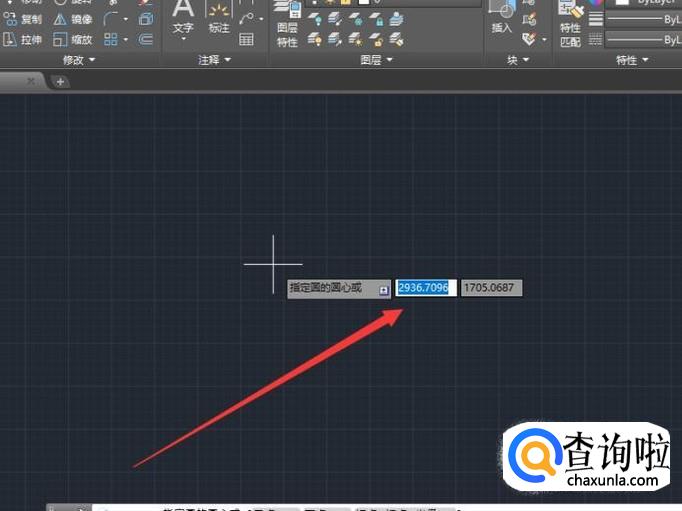Expand the 图层 panel dropdown
The image size is (682, 511).
pyautogui.click(x=376, y=60)
